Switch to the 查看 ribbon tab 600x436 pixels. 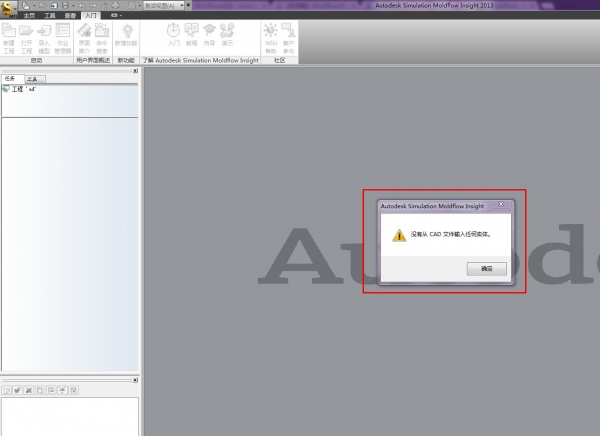[70, 15]
